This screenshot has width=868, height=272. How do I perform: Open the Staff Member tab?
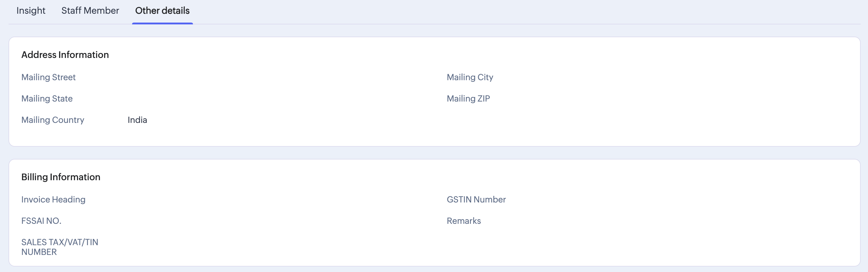[90, 11]
